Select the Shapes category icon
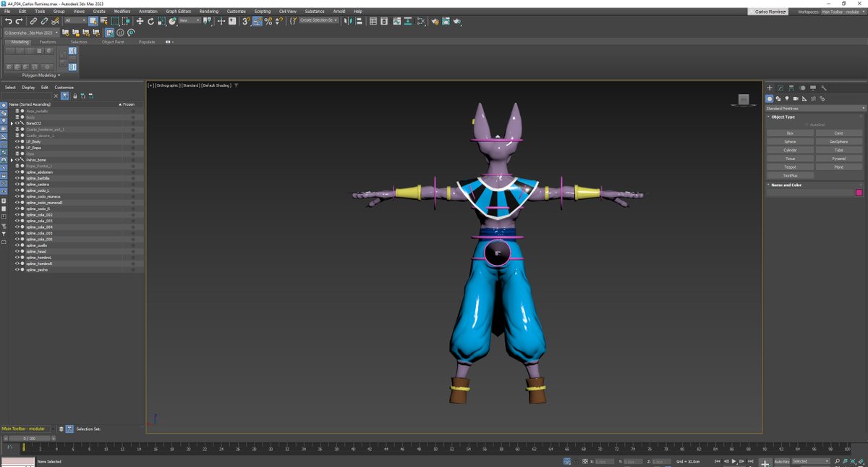The height and width of the screenshot is (467, 868). click(778, 98)
